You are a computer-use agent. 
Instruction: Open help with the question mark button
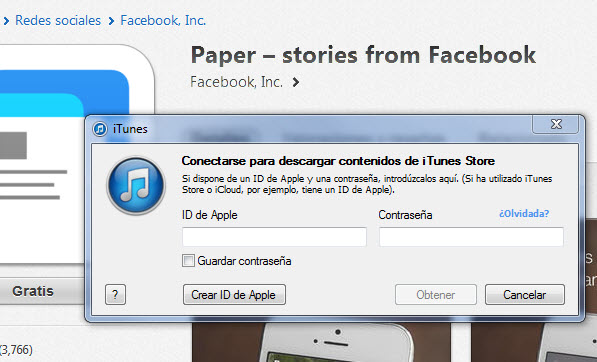click(x=115, y=295)
